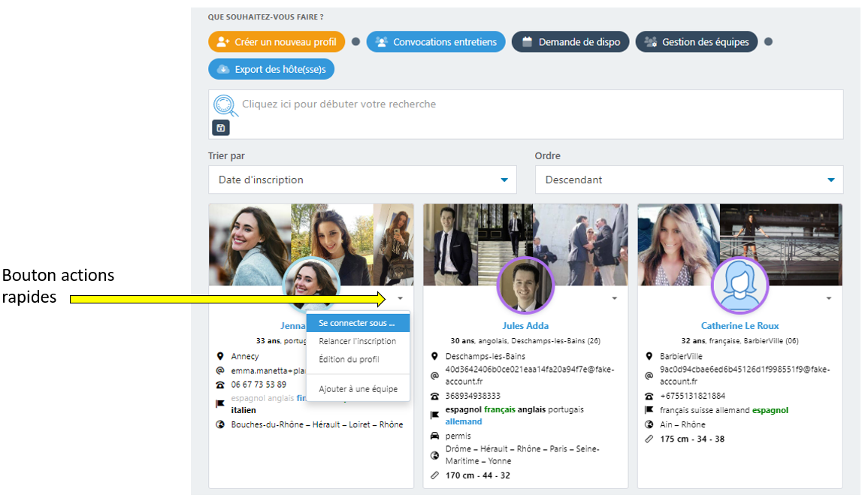Click the save search disk icon

point(220,128)
